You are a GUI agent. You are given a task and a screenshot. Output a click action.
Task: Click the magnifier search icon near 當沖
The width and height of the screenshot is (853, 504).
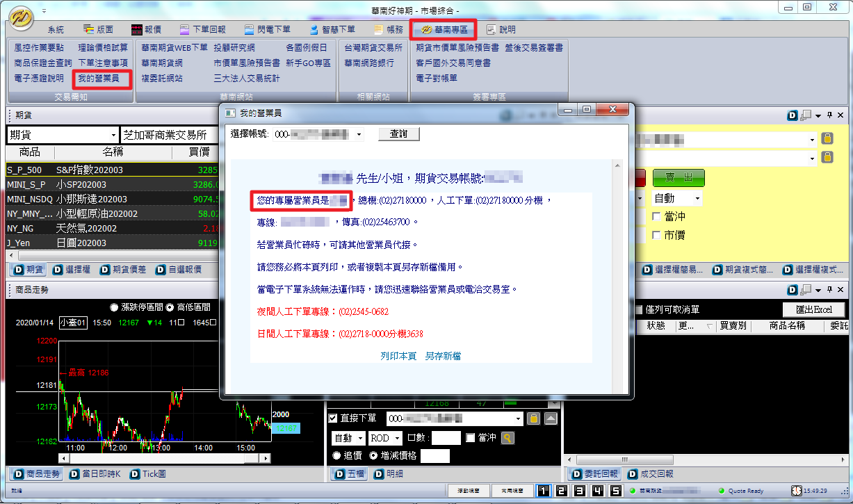click(x=508, y=438)
